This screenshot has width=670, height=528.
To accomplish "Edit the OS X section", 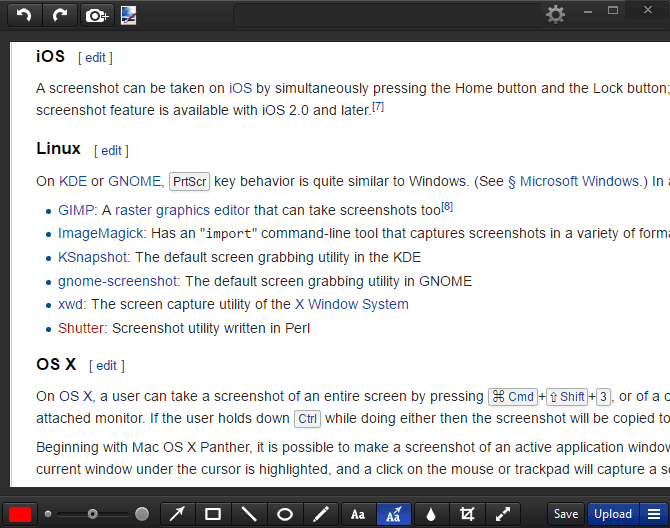I will click(x=106, y=366).
